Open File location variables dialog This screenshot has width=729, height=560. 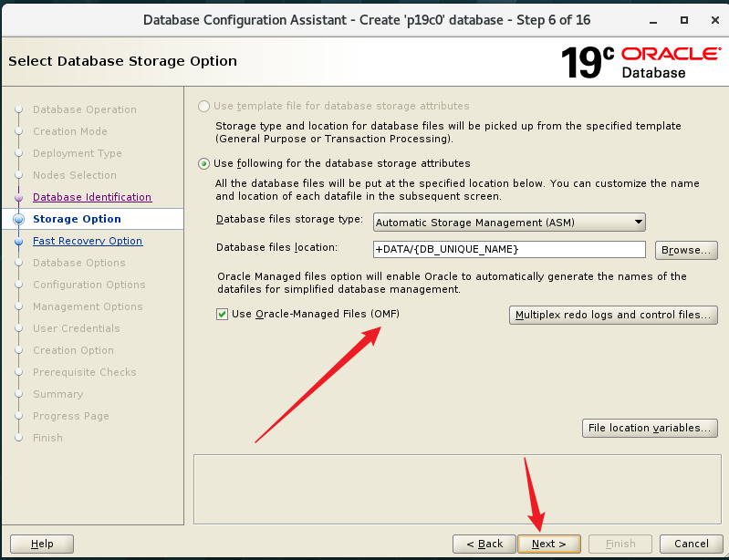650,428
